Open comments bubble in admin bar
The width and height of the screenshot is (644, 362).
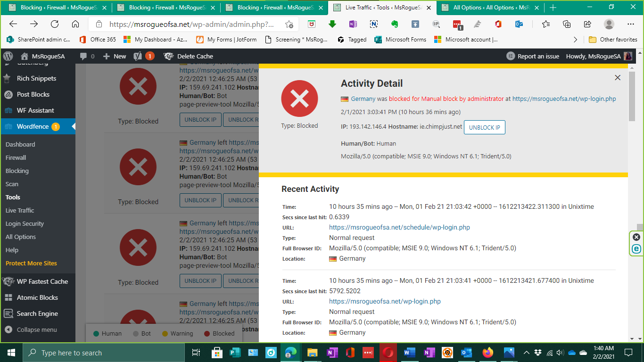coord(87,56)
